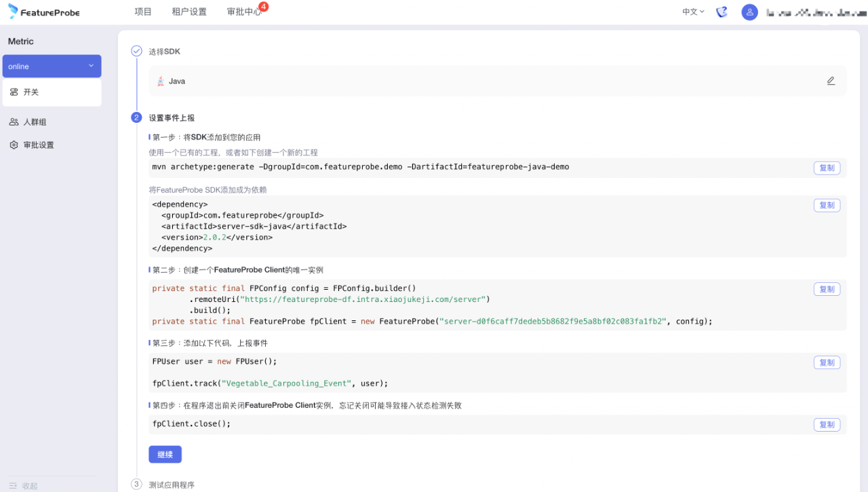868x492 pixels.
Task: Select 开关 in the sidebar
Action: tap(52, 92)
